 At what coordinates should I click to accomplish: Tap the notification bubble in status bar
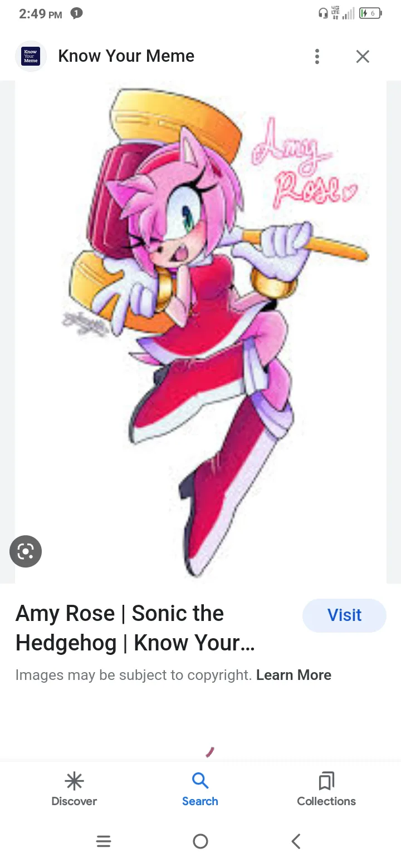point(77,14)
